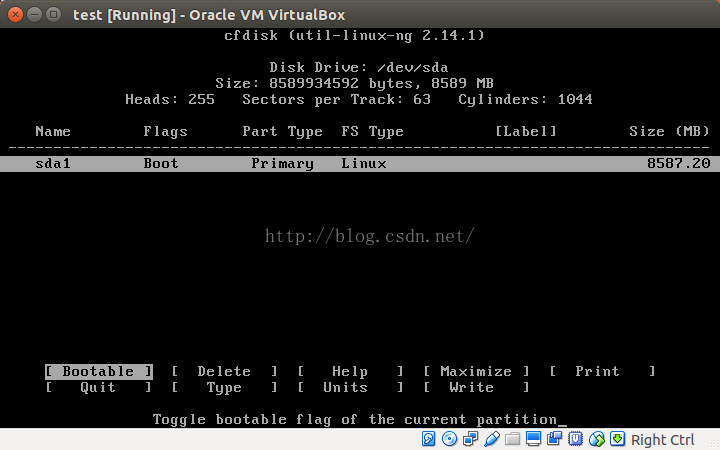Open the optical disc drive status icon
Screen dimensions: 720x450
pyautogui.click(x=449, y=439)
